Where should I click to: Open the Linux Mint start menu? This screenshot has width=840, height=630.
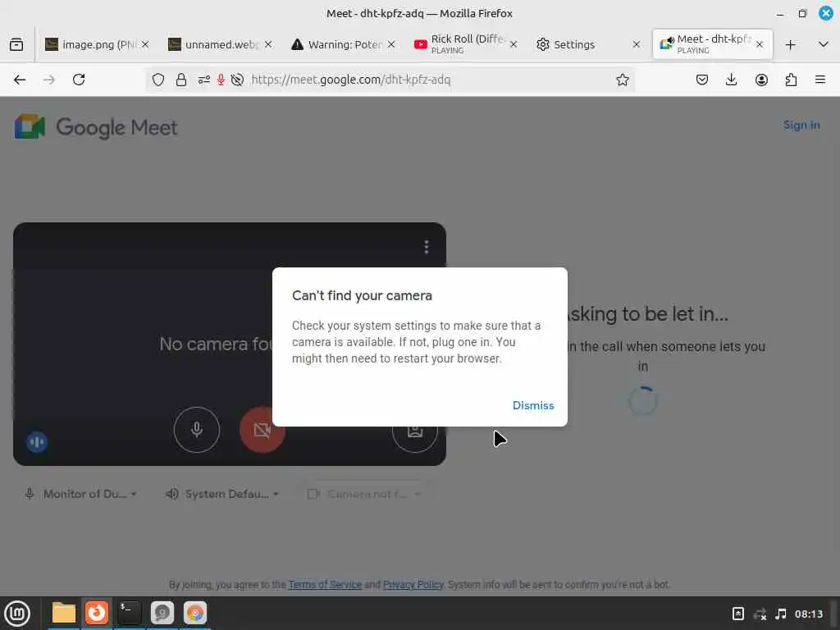pos(17,614)
